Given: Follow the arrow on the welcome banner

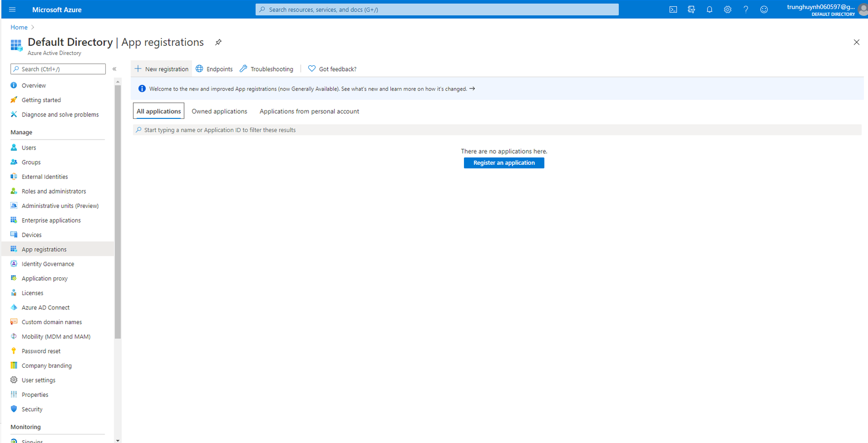Looking at the screenshot, I should coord(472,89).
